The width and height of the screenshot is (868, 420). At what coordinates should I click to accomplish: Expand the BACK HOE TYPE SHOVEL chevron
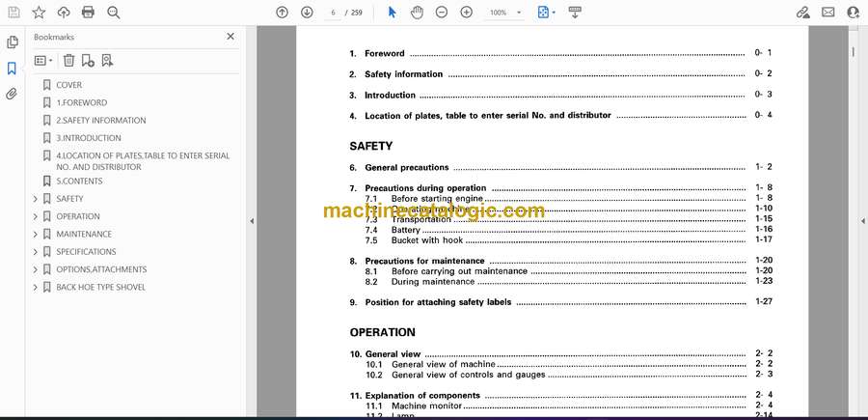tap(36, 288)
